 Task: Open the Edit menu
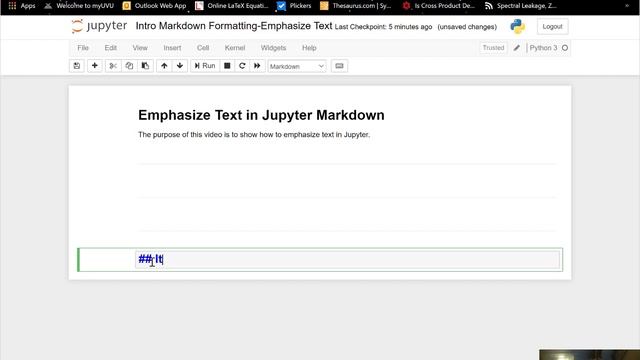(x=111, y=48)
